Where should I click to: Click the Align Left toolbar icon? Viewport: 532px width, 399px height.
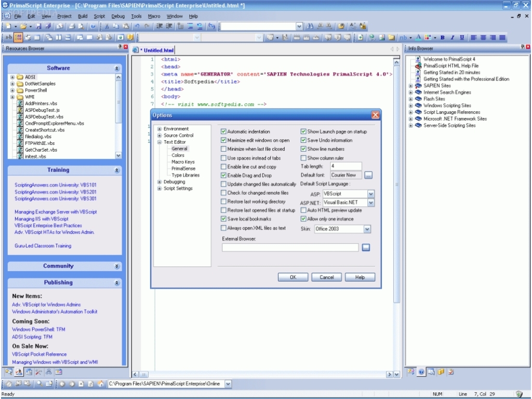coord(474,37)
